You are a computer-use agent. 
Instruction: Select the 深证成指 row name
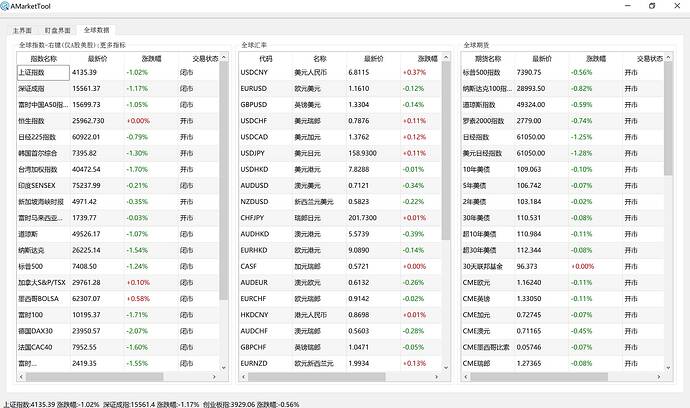(x=31, y=88)
